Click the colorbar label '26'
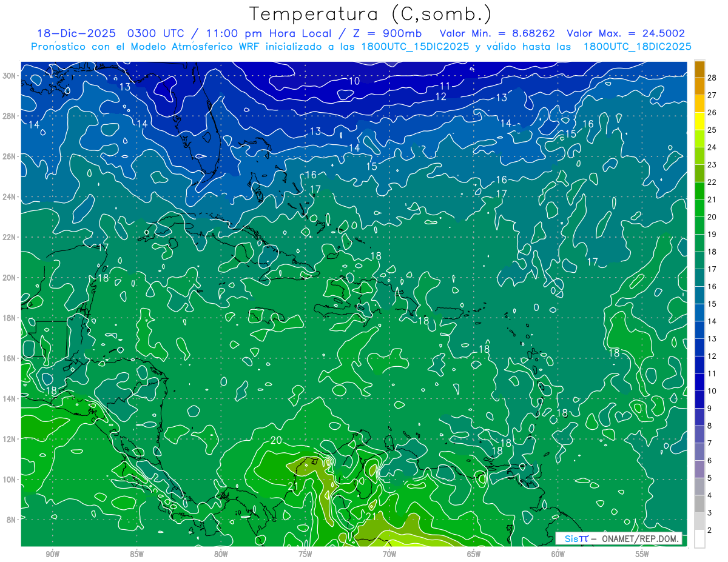This screenshot has height=562, width=728. click(x=712, y=112)
